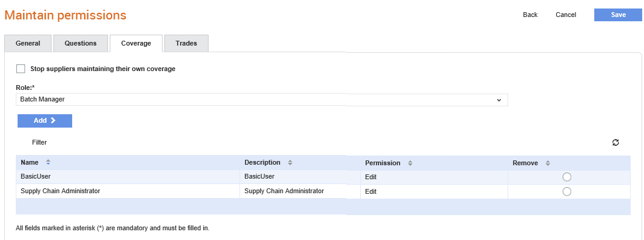Save the permissions
Screen dimensions: 644x240
[x=618, y=15]
